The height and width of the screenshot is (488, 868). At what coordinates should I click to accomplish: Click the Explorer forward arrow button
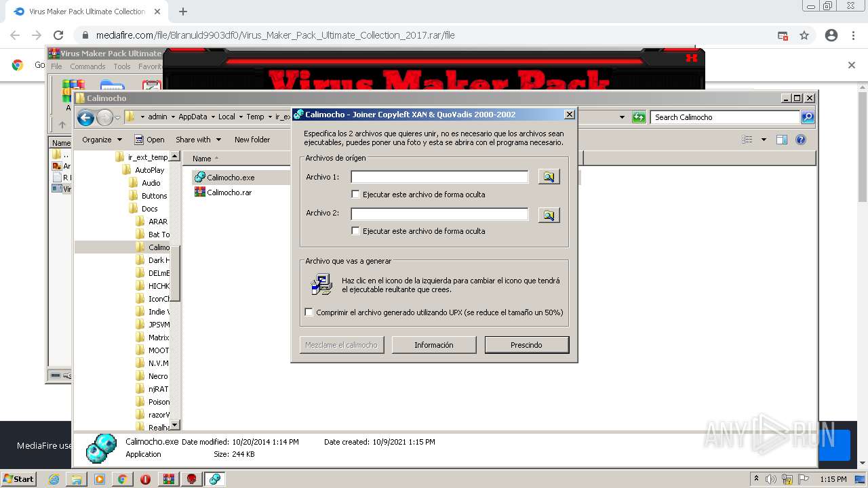104,118
